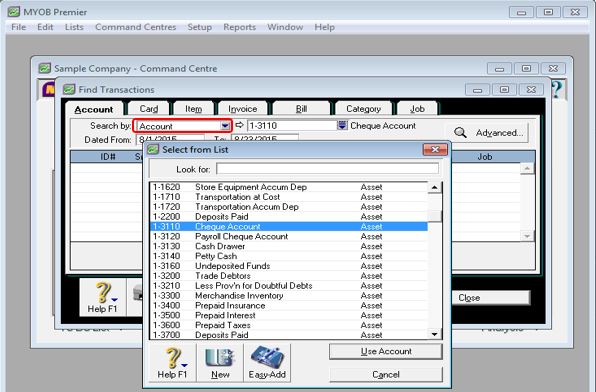The width and height of the screenshot is (596, 392).
Task: Select 1-1720 Transportation Accum Dep
Action: click(x=289, y=207)
